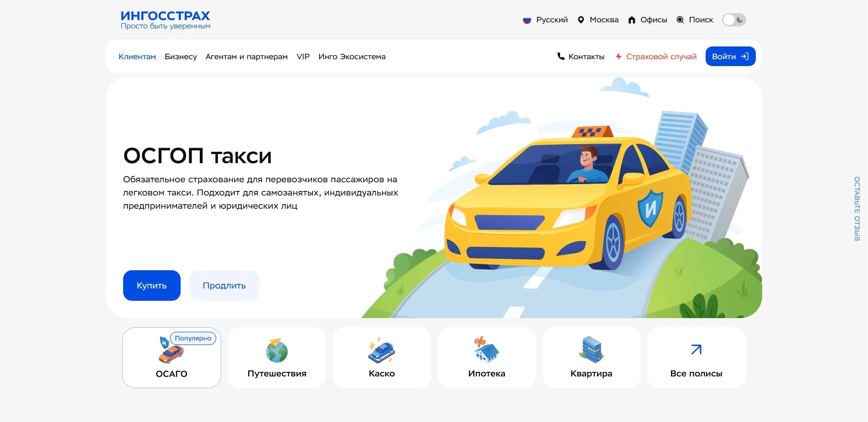Click the Войти login button
Screen dimensions: 868x422
pyautogui.click(x=730, y=57)
